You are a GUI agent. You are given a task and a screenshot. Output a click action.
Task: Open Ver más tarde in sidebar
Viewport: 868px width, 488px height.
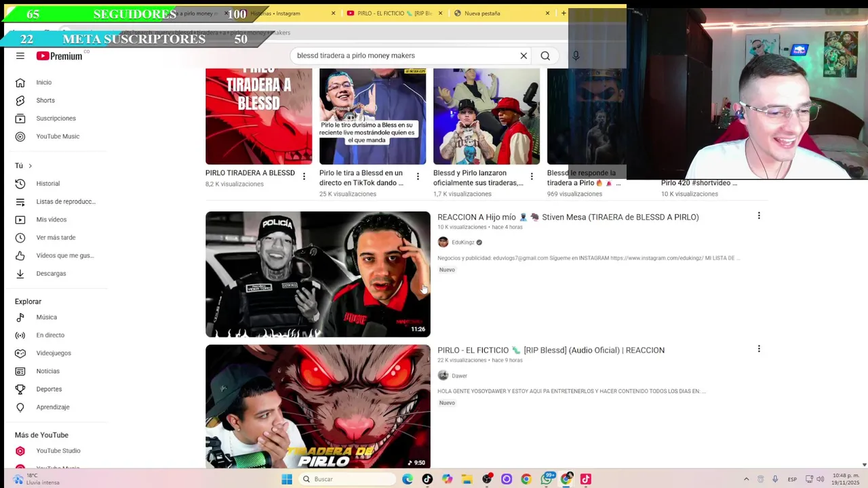click(x=56, y=237)
